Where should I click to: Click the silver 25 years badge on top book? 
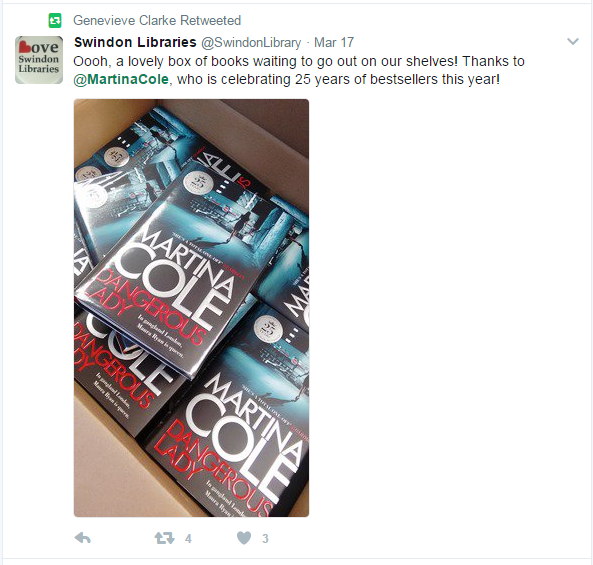(x=199, y=183)
